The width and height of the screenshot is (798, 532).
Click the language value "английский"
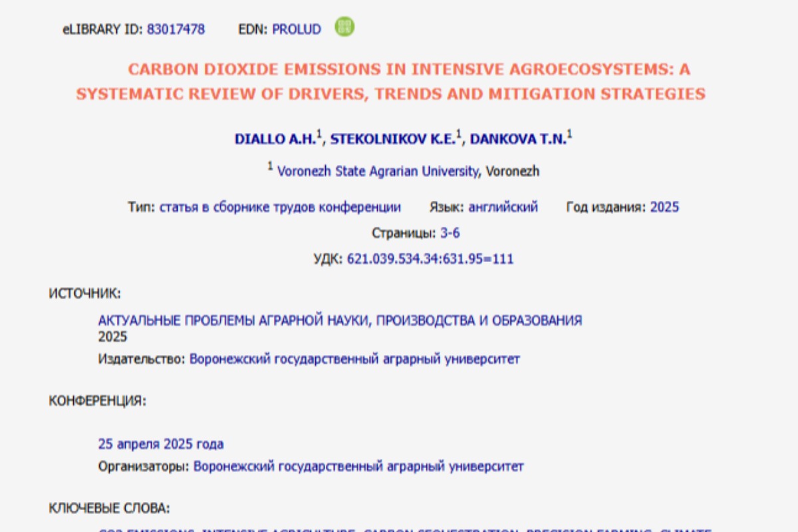[503, 207]
